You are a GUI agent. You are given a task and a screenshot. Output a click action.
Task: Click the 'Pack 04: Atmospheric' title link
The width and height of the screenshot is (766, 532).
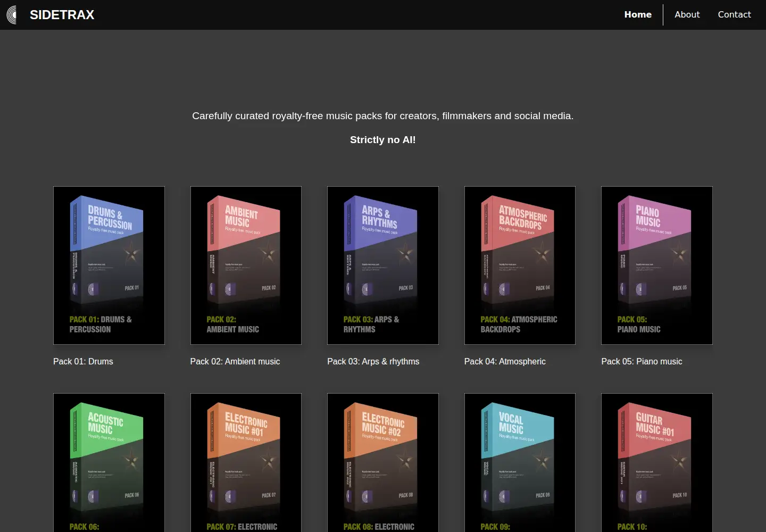point(505,361)
